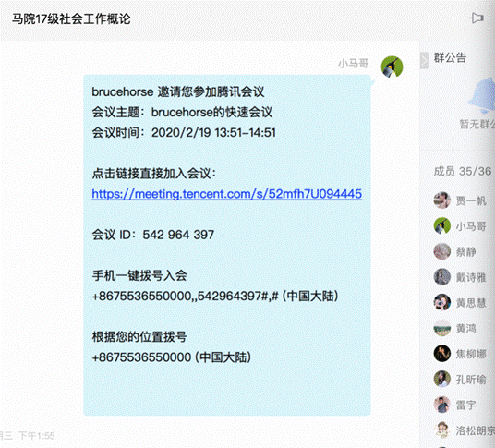
Task: Click member 黄鸿's avatar
Action: [442, 328]
